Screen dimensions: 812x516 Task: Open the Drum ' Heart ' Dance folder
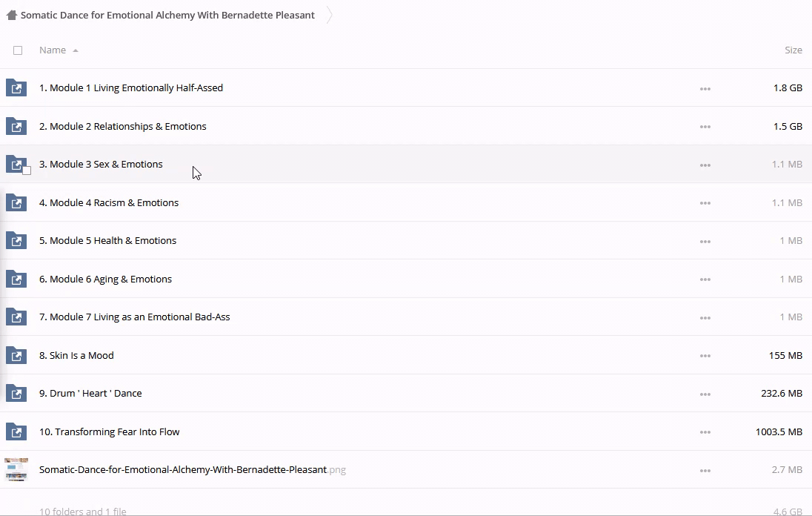90,394
